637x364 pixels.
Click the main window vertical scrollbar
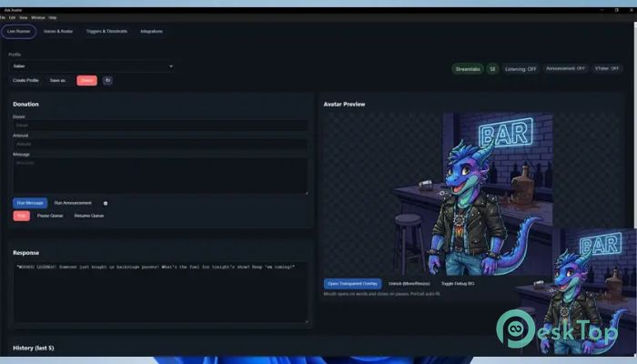635,126
